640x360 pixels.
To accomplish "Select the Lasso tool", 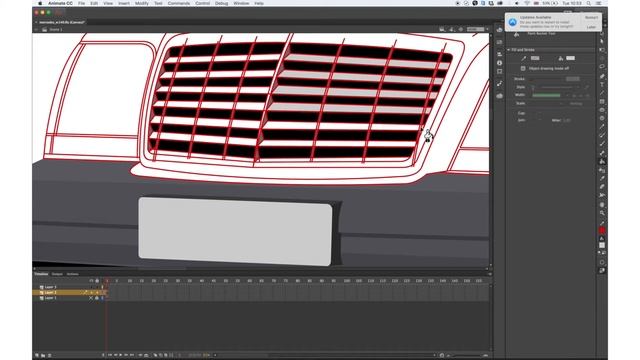I will click(602, 67).
